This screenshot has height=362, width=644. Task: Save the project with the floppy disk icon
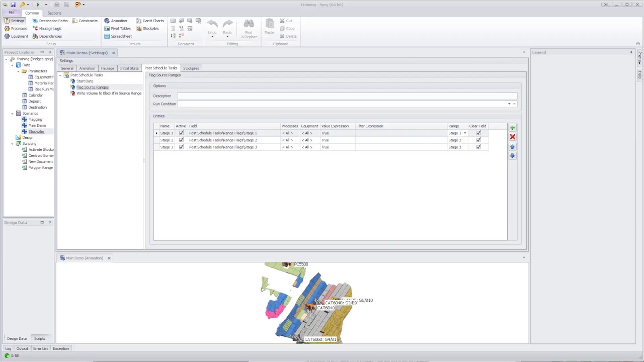[13, 5]
